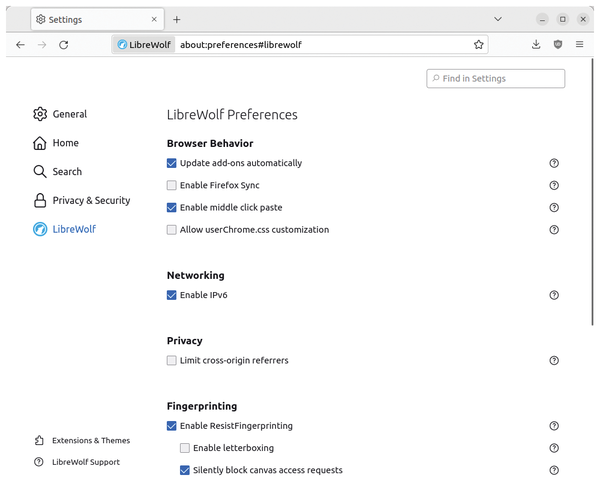Select the LibreWolf settings category
The width and height of the screenshot is (600, 493).
coord(64,229)
